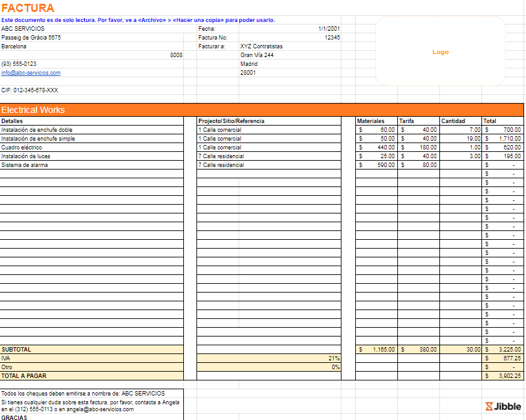526x420 pixels.
Task: Click the invoice number 12345 cell
Action: tap(332, 38)
